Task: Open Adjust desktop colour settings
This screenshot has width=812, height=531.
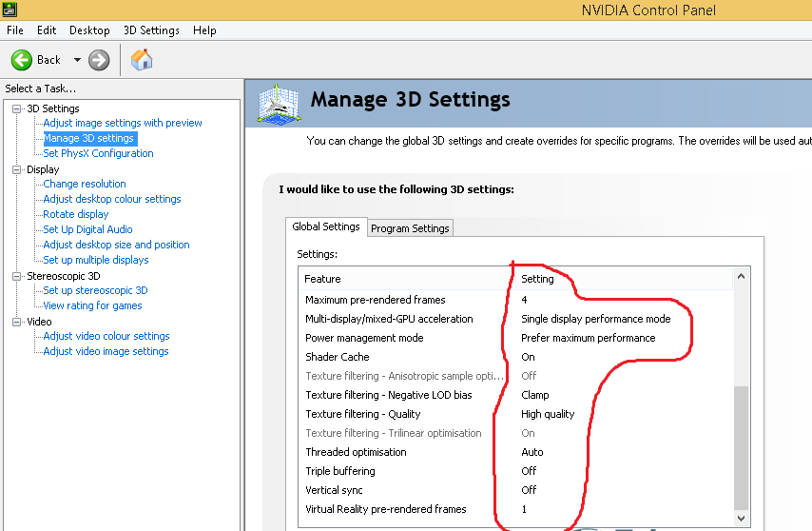Action: coord(112,199)
